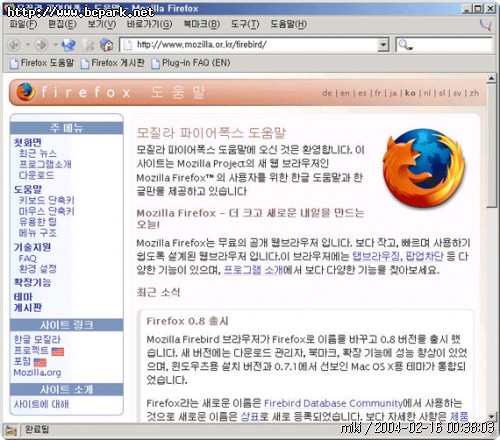The height and width of the screenshot is (440, 500).
Task: Switch page language to sl
Action: [442, 93]
